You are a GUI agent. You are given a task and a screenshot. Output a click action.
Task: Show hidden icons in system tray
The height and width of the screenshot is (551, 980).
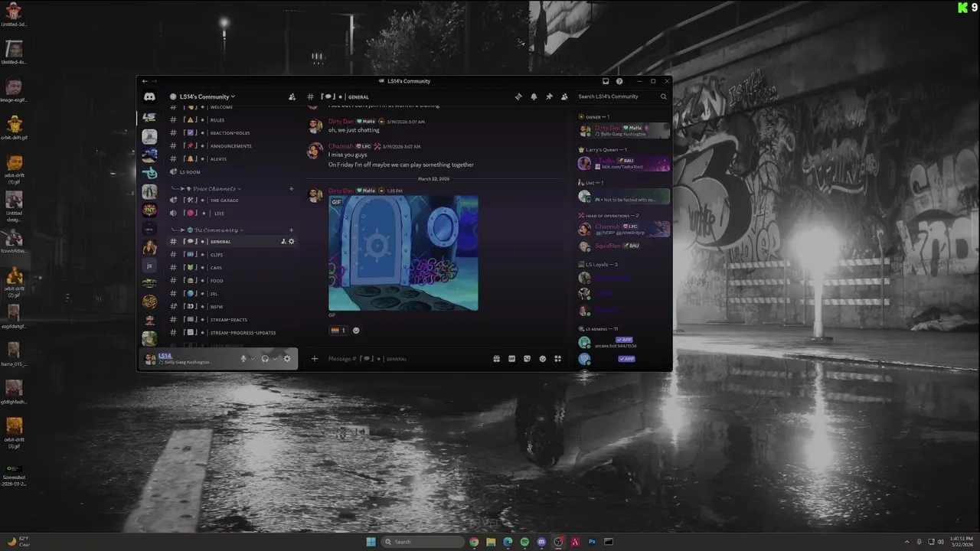pyautogui.click(x=906, y=542)
